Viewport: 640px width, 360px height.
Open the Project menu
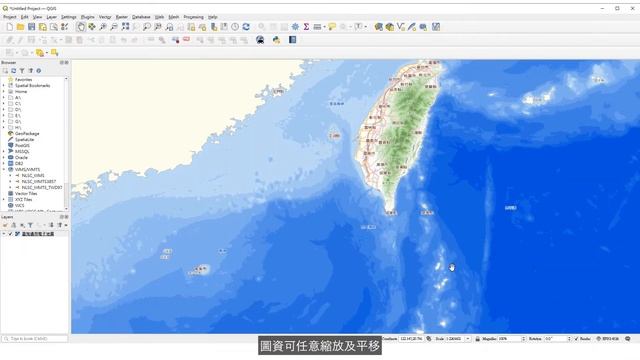click(x=9, y=17)
